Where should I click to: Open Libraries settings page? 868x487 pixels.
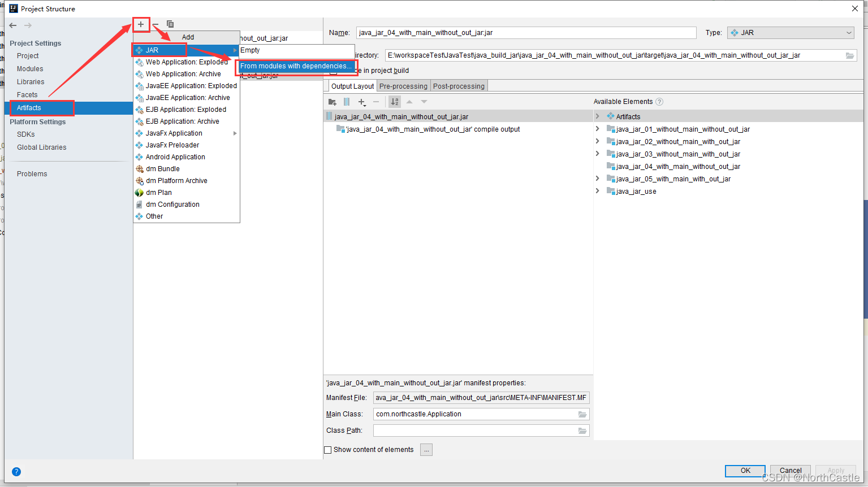31,82
